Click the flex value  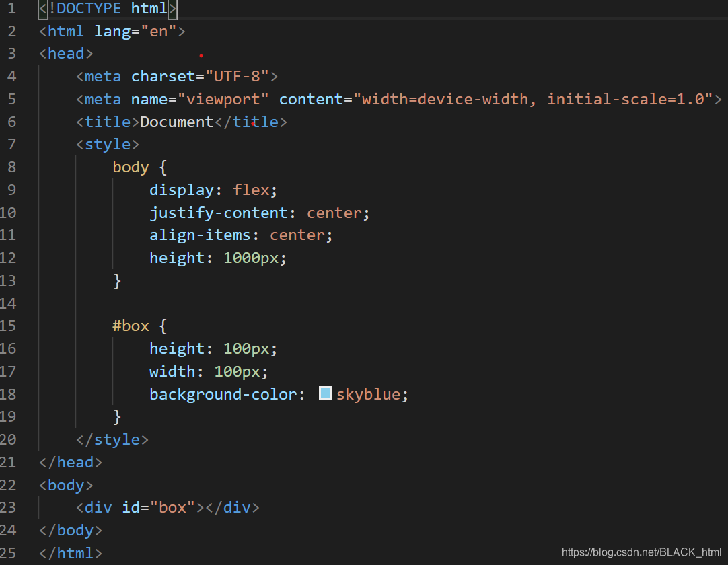click(251, 190)
